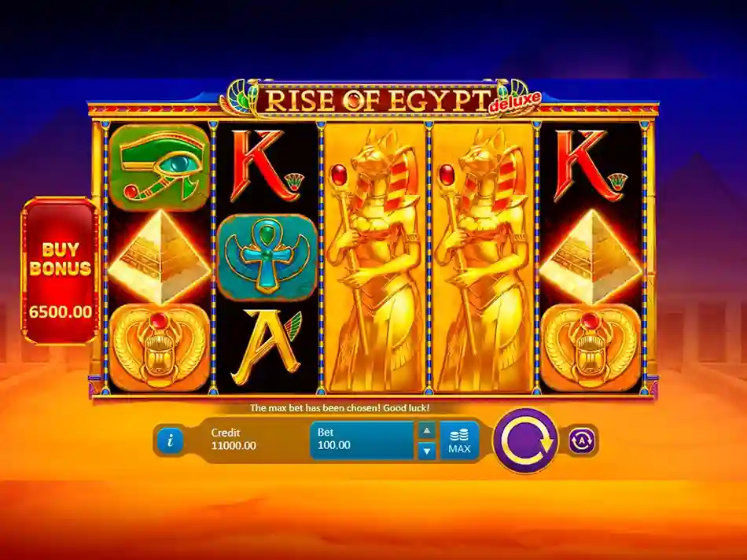Click the pyramid symbol on fifth reel

click(x=591, y=257)
